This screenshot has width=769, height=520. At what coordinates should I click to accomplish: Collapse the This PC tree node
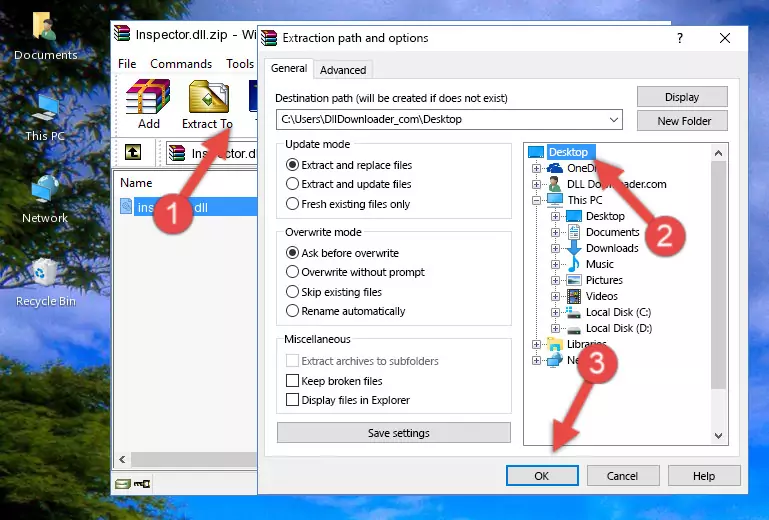coord(537,200)
